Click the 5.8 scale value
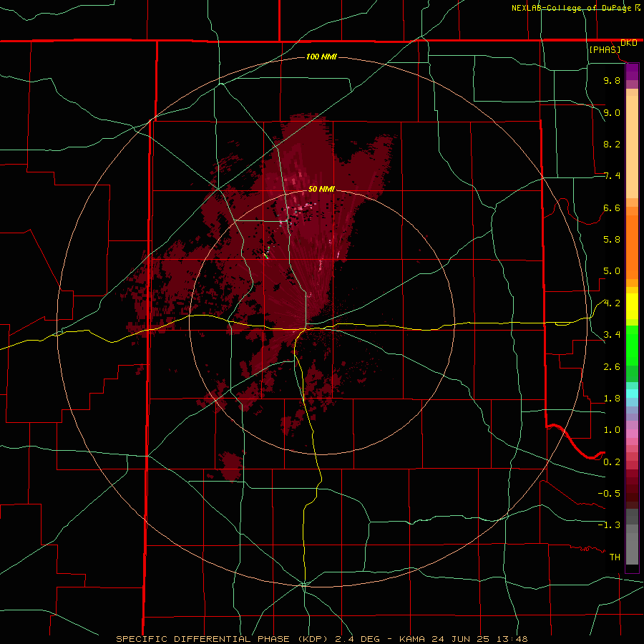 tap(612, 239)
